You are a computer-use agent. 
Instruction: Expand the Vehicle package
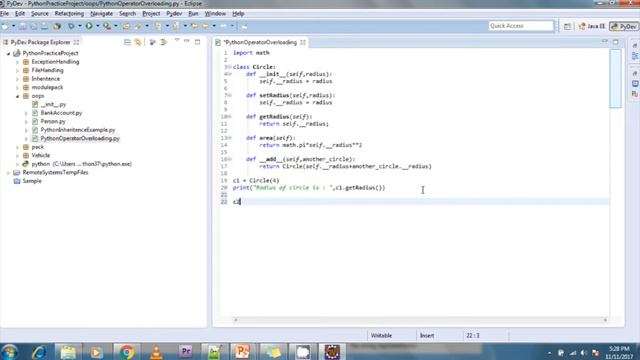pos(18,156)
